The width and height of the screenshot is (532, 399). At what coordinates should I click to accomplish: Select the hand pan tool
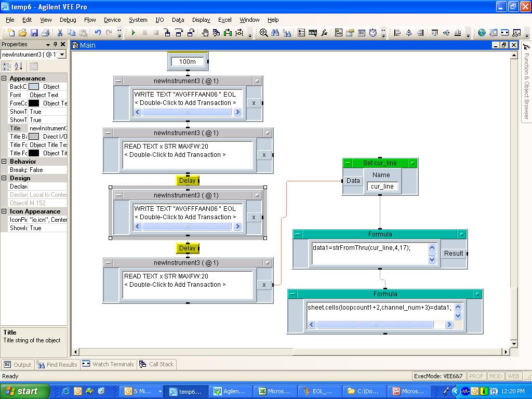coord(205,33)
